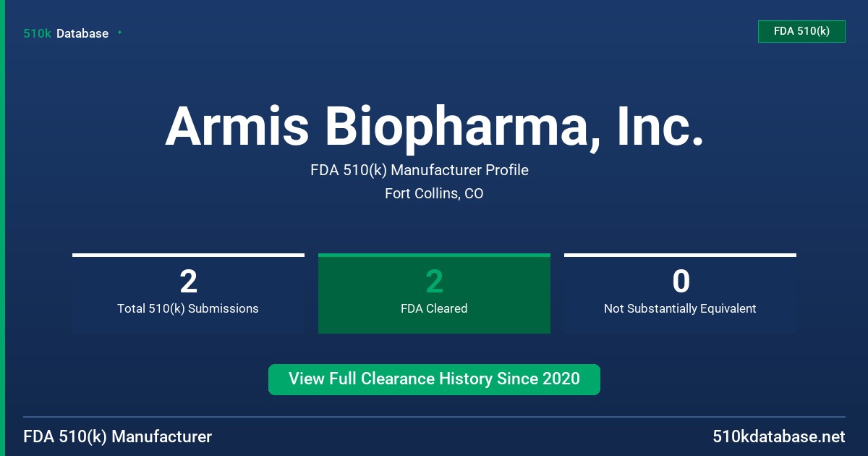This screenshot has width=868, height=456.
Task: Click the Fort Collins, CO location text
Action: [x=434, y=194]
